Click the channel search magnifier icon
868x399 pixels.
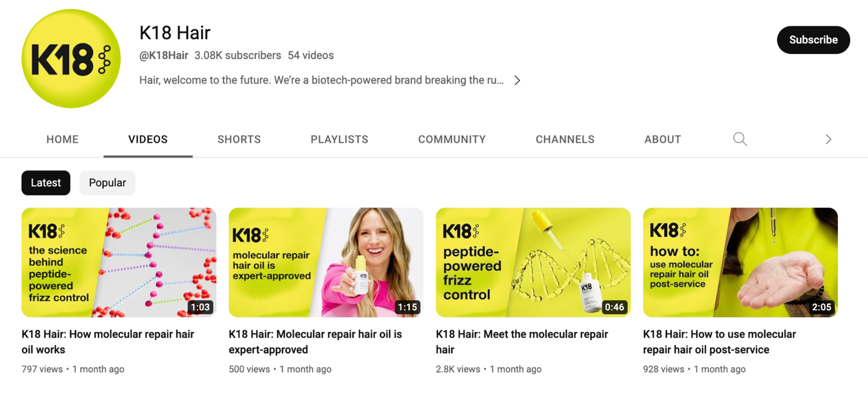pyautogui.click(x=740, y=139)
